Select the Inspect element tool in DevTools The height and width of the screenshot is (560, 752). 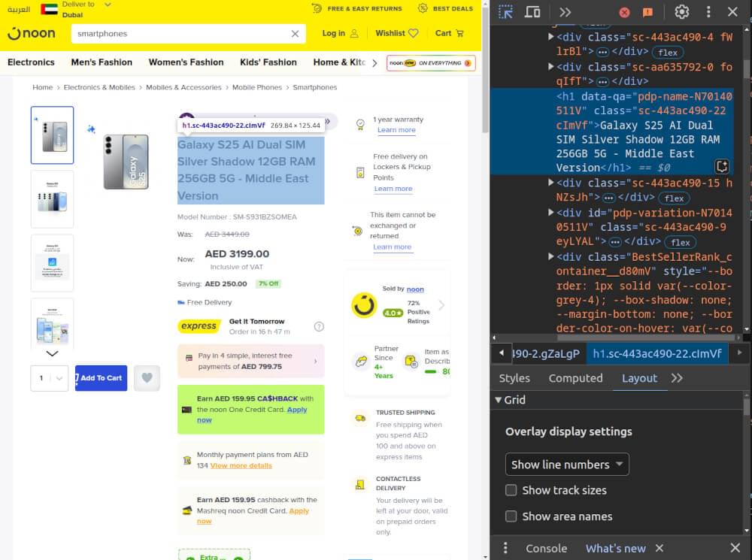click(x=507, y=11)
